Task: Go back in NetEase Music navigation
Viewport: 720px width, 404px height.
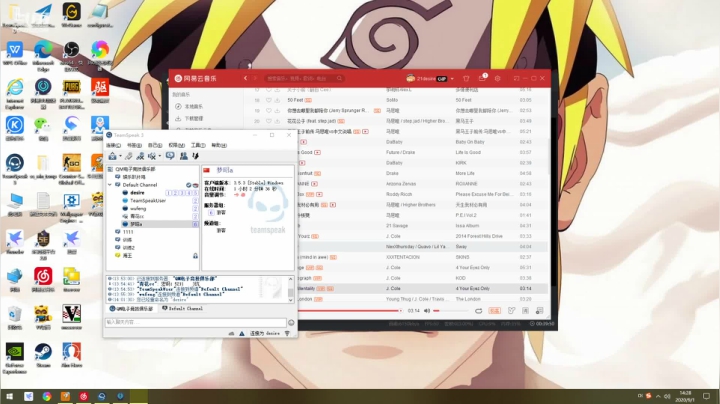Action: click(246, 79)
